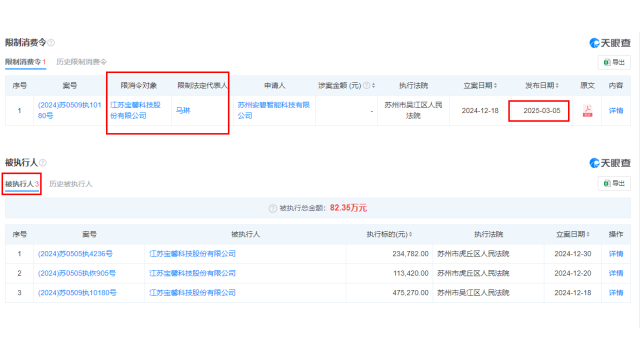Screen dimensions: 640x360
Task: Click execution amount 113,420.00
Action: pyautogui.click(x=411, y=273)
